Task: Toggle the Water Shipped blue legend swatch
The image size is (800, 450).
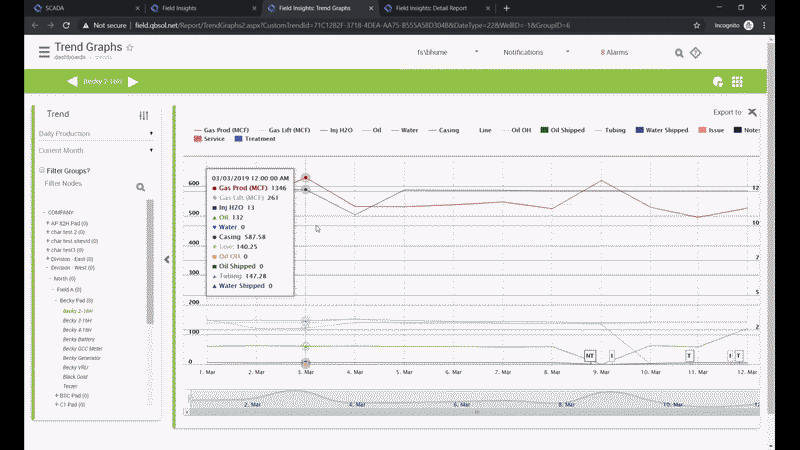Action: [x=639, y=130]
